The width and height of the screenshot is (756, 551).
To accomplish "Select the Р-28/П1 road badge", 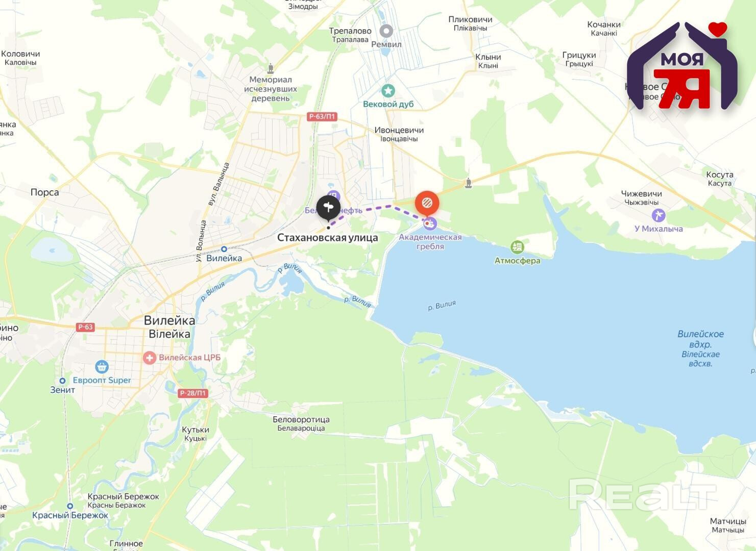I will pyautogui.click(x=193, y=393).
